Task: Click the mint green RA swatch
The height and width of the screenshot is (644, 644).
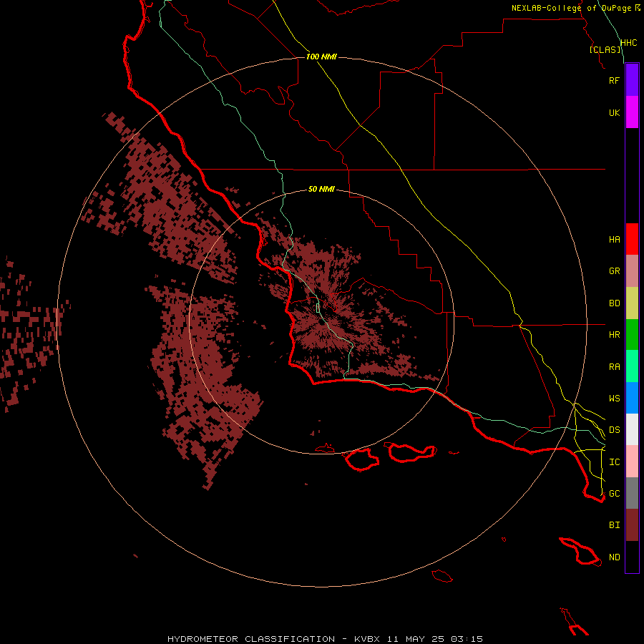Action: tap(632, 366)
